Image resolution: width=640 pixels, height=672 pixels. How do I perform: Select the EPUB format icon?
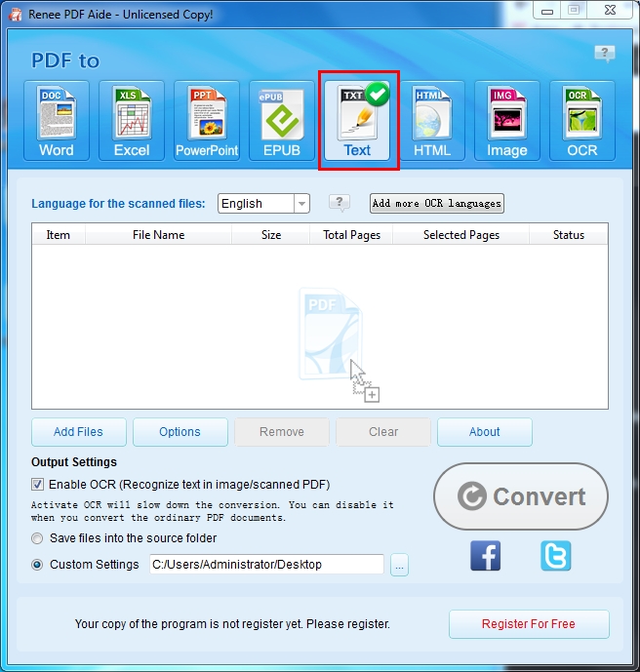coord(282,121)
